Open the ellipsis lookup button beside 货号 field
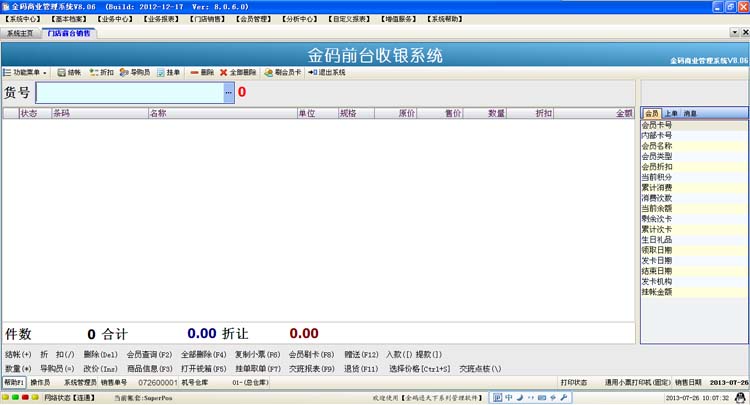Screen dimensions: 750x405 tap(229, 93)
